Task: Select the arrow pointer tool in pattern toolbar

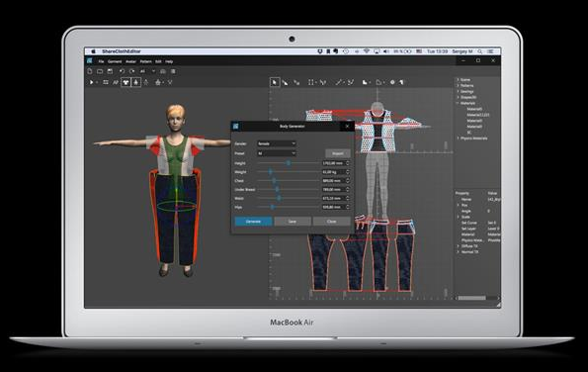Action: coord(275,82)
